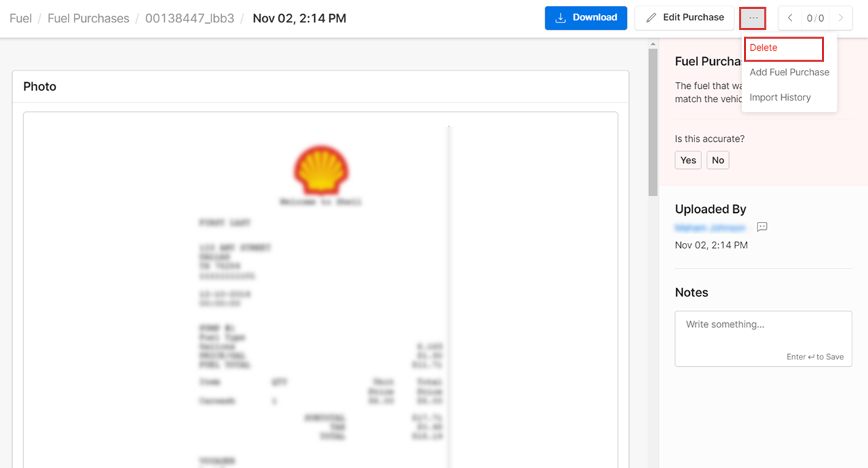Answer No to 'Is this accurate?'

coord(718,160)
